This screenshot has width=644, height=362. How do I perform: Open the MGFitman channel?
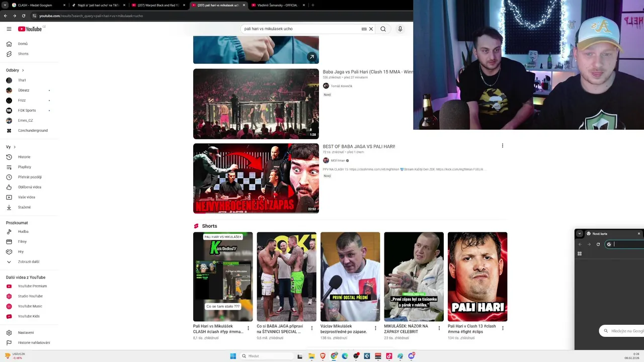[338, 160]
